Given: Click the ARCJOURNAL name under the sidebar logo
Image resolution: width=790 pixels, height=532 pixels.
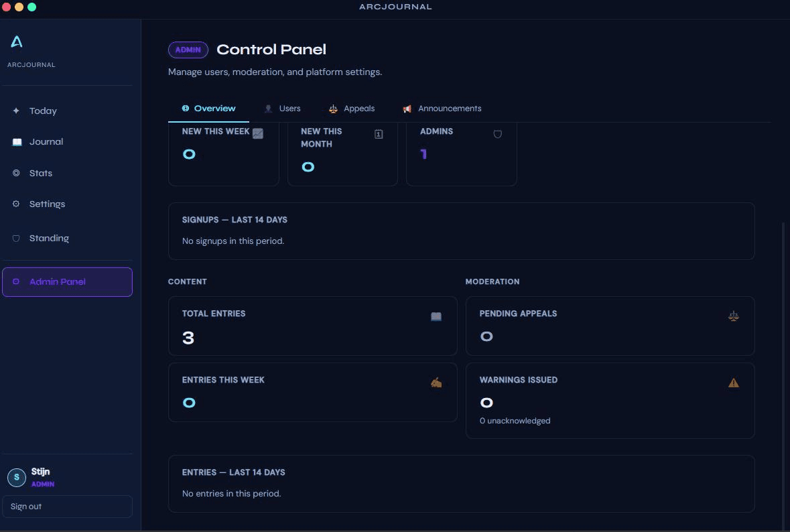Looking at the screenshot, I should (x=31, y=64).
